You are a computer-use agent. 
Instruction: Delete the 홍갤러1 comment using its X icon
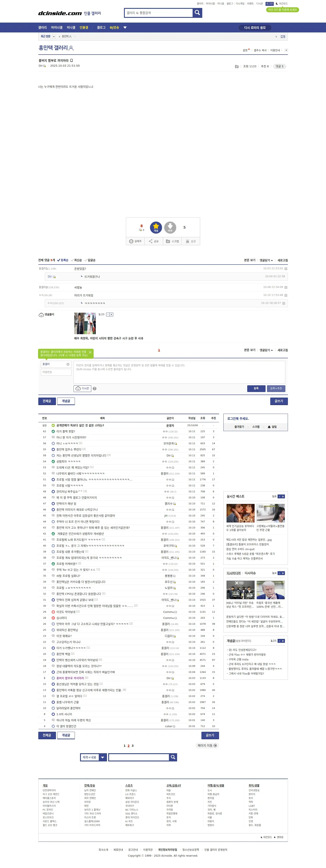(x=286, y=269)
